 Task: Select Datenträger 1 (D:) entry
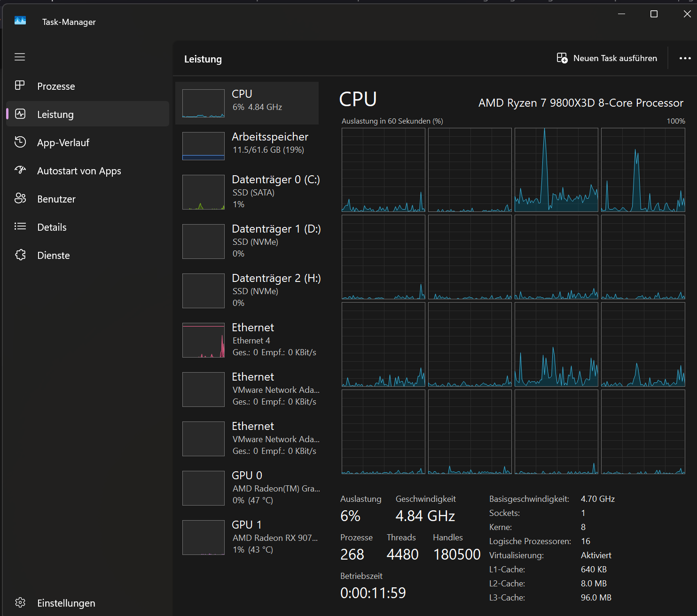pos(247,241)
